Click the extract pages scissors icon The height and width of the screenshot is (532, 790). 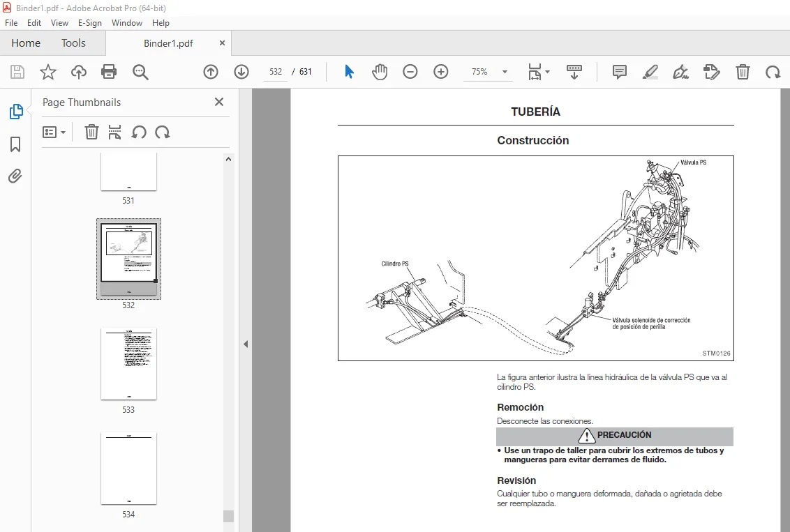[x=115, y=132]
